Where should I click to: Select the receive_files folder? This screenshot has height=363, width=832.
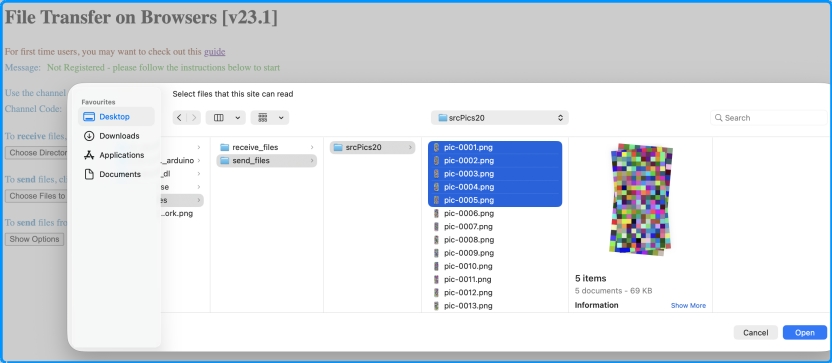[267, 147]
